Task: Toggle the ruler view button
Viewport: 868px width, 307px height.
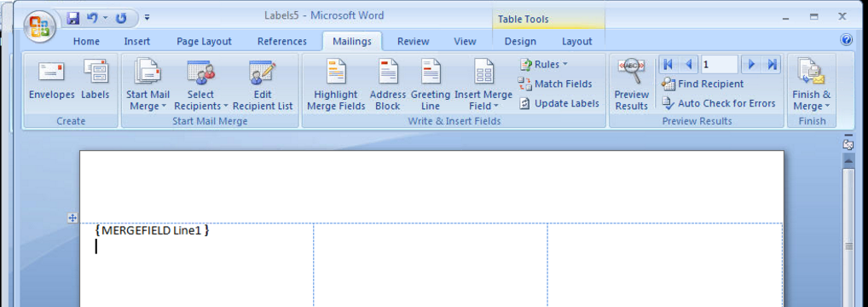Action: [x=848, y=145]
